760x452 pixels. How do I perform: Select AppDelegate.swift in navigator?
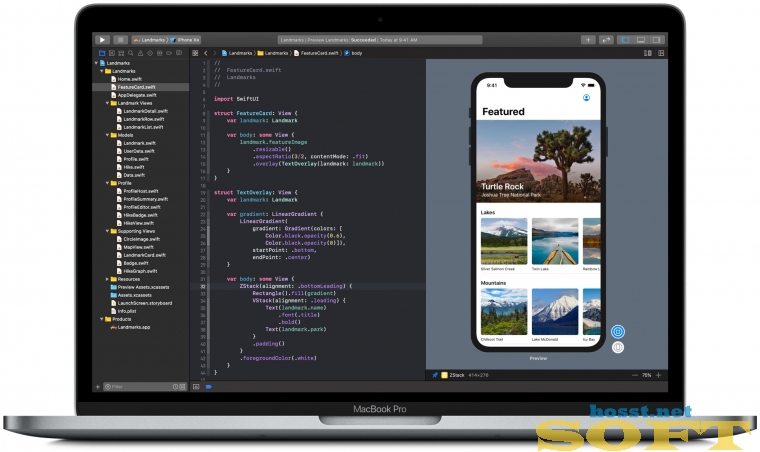(x=134, y=95)
